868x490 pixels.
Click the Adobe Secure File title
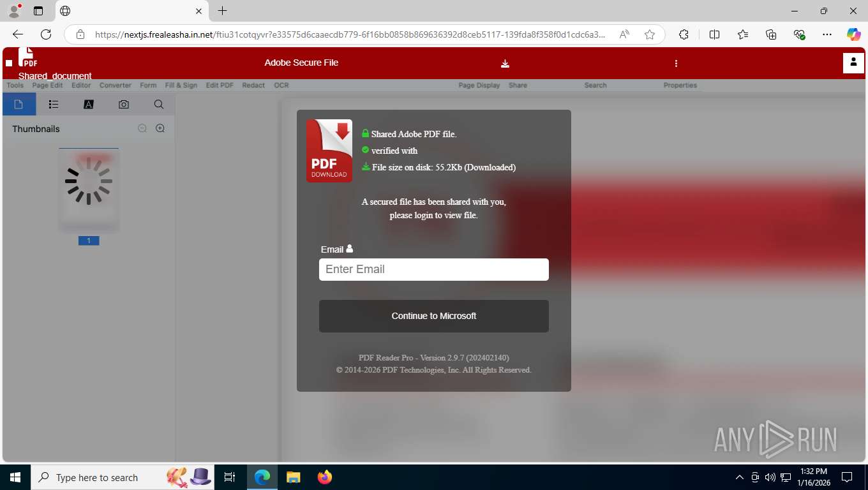click(x=301, y=63)
